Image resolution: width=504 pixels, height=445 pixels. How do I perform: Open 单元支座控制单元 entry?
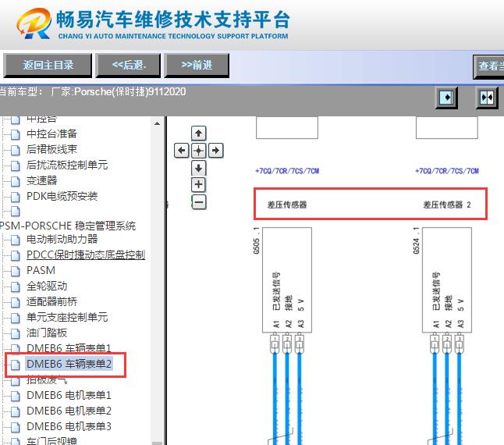click(67, 317)
